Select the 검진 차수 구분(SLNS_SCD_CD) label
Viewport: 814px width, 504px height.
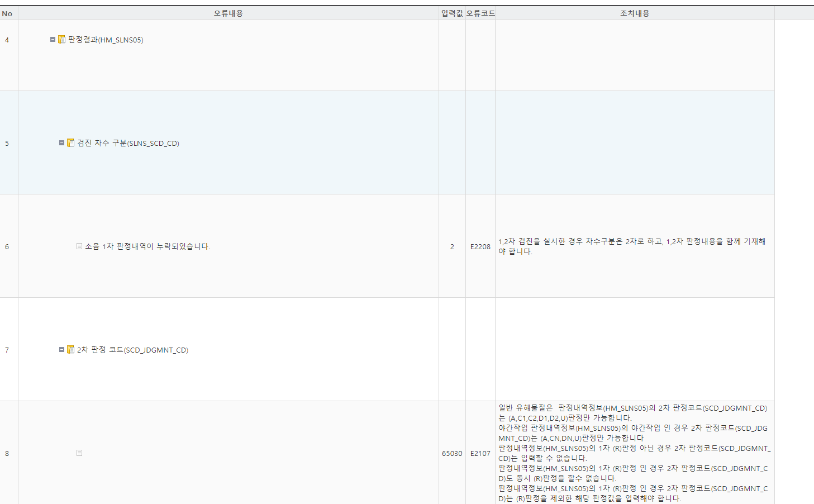(128, 143)
